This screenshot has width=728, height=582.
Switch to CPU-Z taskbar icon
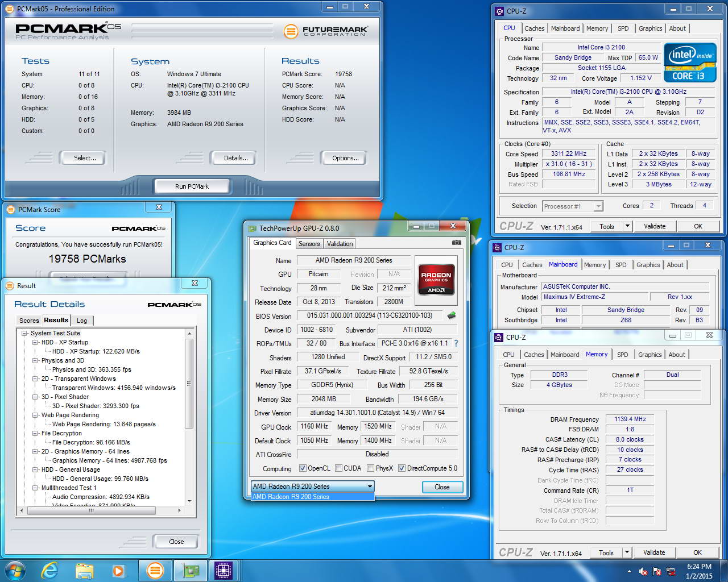click(x=224, y=571)
